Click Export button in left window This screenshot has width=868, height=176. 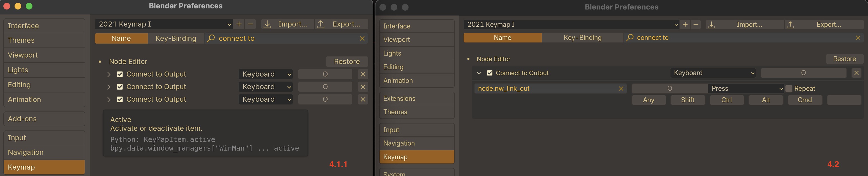tap(341, 24)
